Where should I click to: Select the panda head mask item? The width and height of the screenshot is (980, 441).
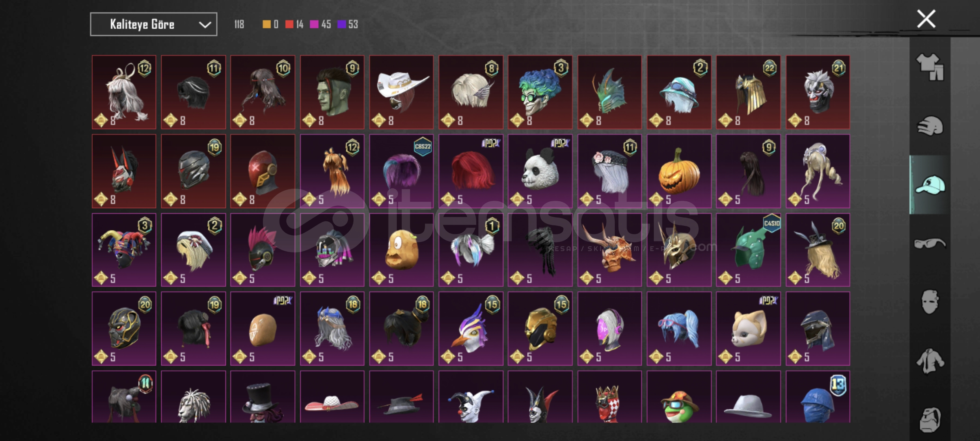coord(540,171)
